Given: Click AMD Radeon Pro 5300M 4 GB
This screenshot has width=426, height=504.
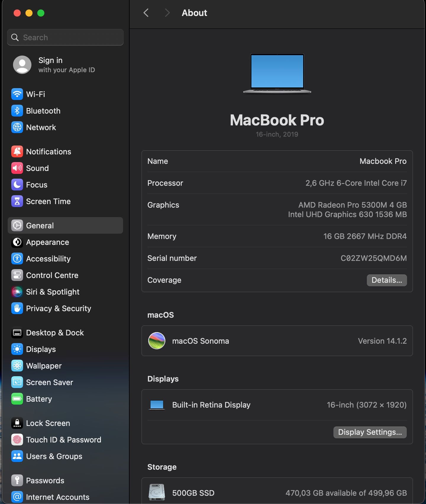Looking at the screenshot, I should 352,205.
